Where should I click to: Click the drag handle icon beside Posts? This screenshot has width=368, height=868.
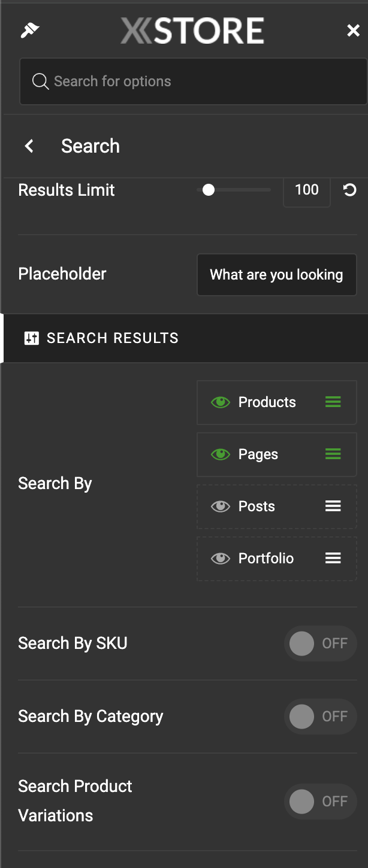333,506
